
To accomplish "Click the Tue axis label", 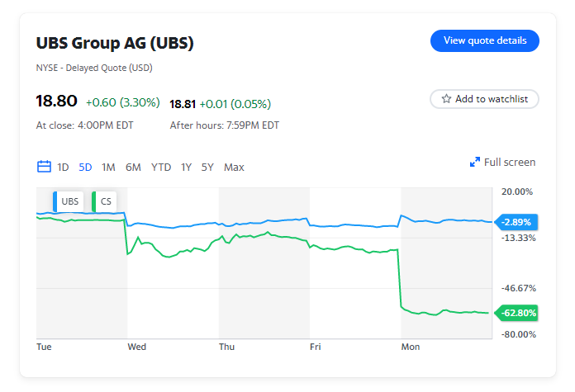I will pos(44,347).
